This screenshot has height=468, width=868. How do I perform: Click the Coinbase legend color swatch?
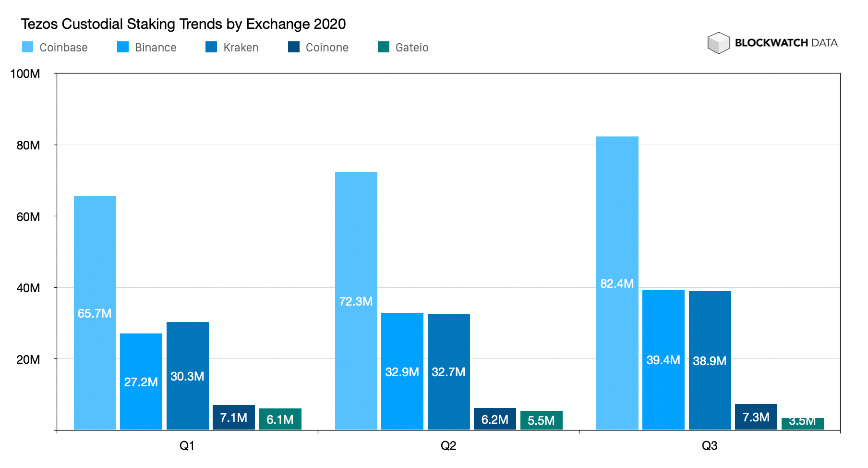(x=27, y=47)
